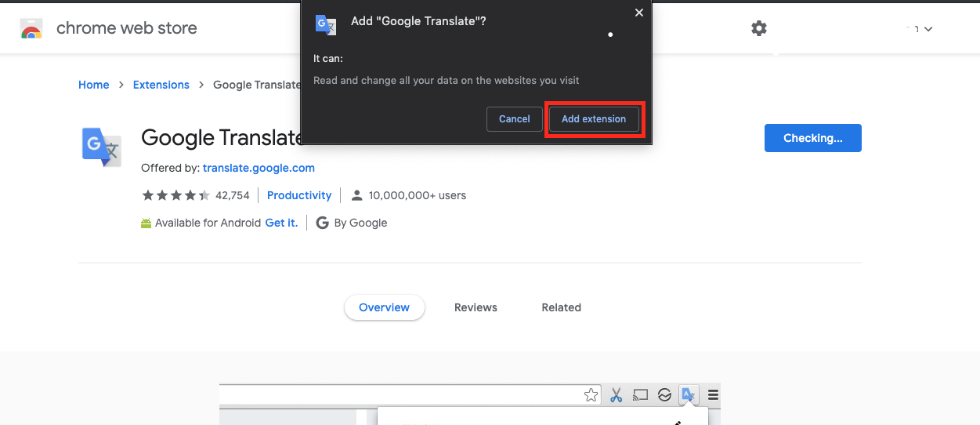Click the star rating of 42,754 reviews
980x425 pixels.
tap(175, 195)
